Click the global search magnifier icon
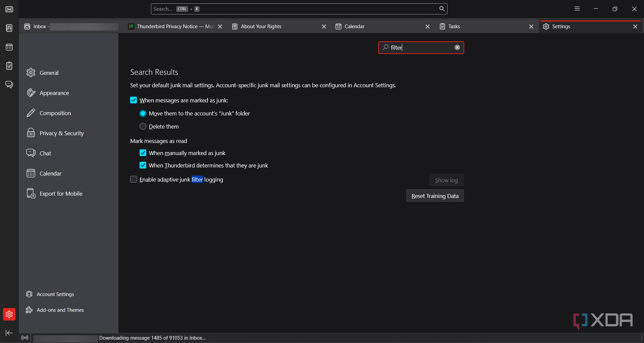This screenshot has height=343, width=644. click(442, 9)
